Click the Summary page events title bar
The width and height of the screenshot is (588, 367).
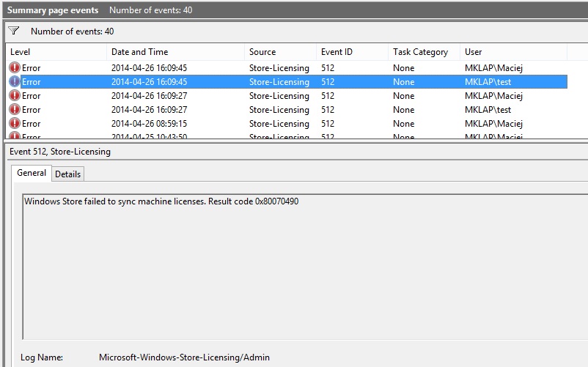pos(294,10)
